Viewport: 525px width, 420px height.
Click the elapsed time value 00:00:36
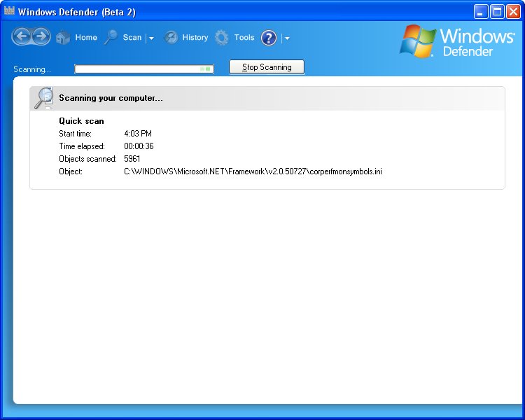[139, 146]
